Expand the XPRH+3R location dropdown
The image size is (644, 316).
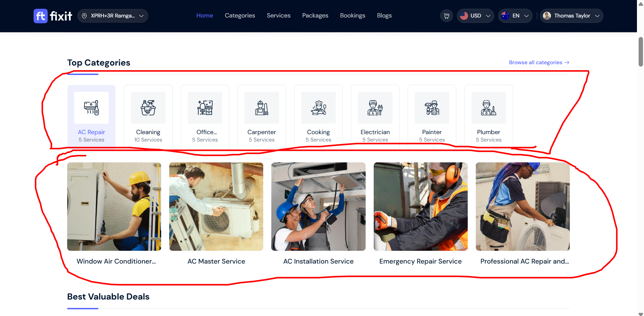[x=113, y=16]
